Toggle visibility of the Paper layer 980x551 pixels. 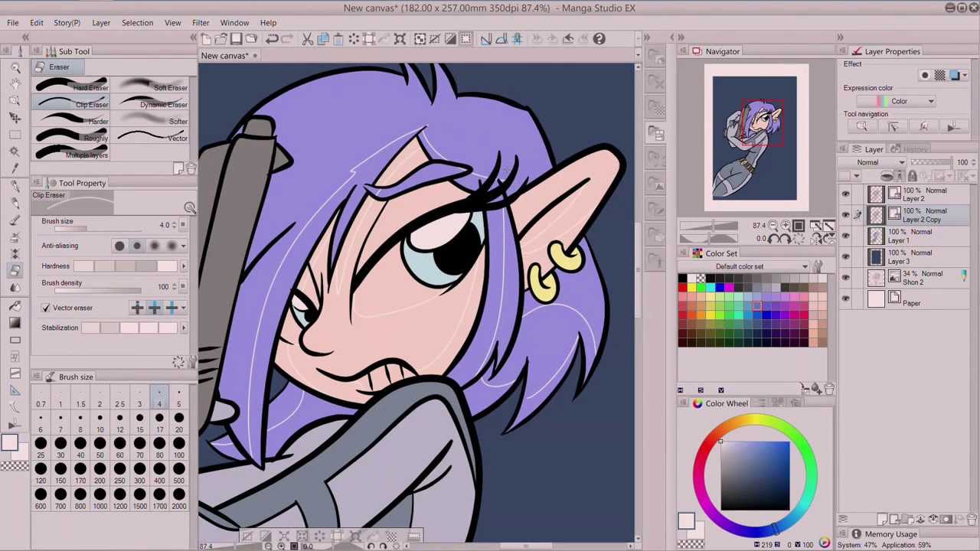coord(845,299)
